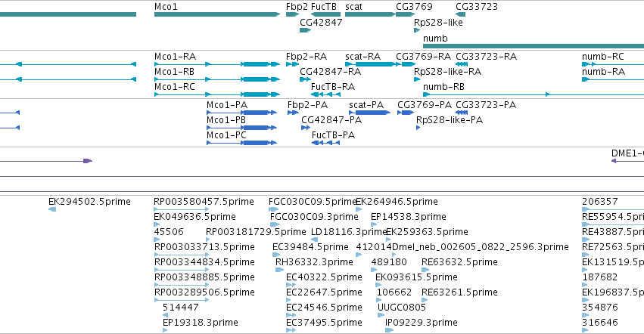The height and width of the screenshot is (334, 644).
Task: Select the RE63261.5prime EST
Action: pos(425,300)
